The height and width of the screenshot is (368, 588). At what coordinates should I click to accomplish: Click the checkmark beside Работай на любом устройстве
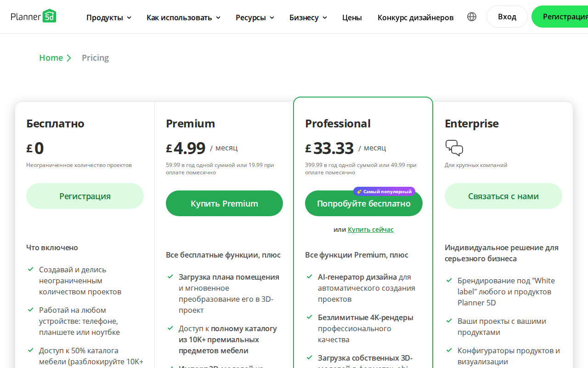pos(31,310)
